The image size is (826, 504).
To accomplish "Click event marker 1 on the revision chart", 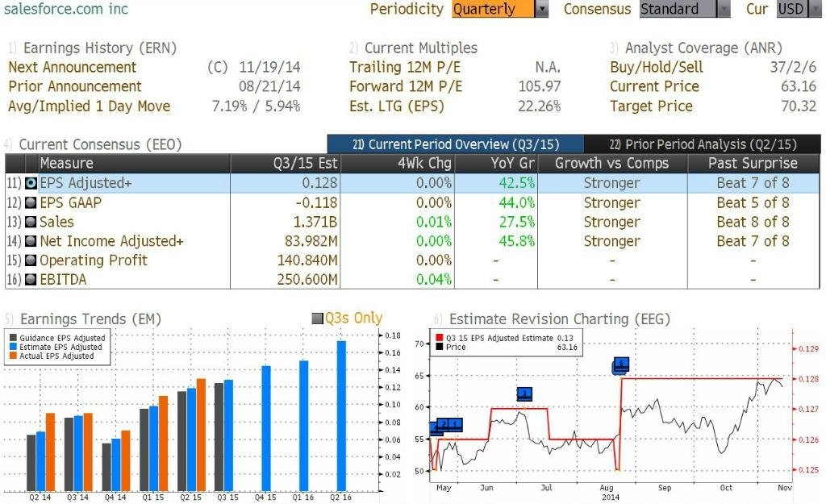I will pos(457,424).
